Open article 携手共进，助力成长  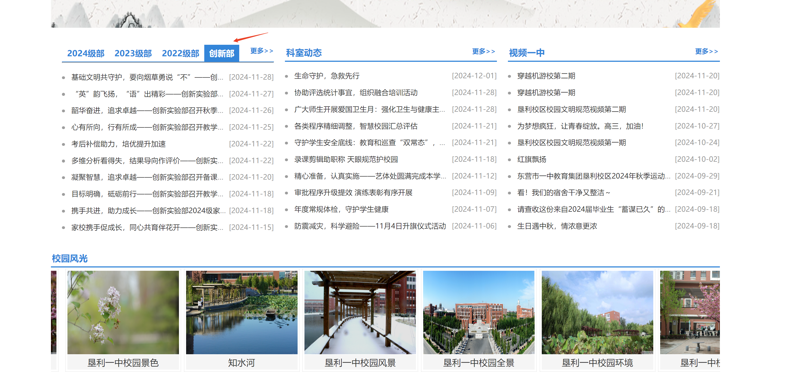147,211
